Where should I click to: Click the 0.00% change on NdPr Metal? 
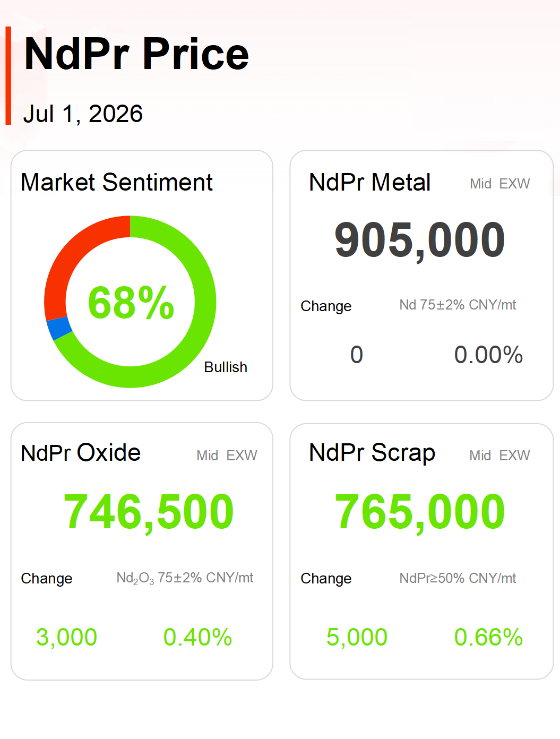(x=488, y=355)
